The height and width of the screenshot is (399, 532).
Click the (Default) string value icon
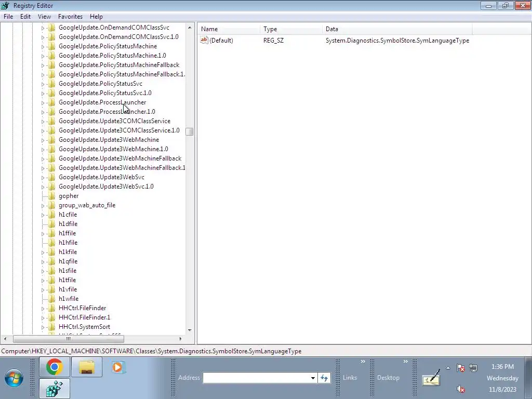click(x=204, y=40)
